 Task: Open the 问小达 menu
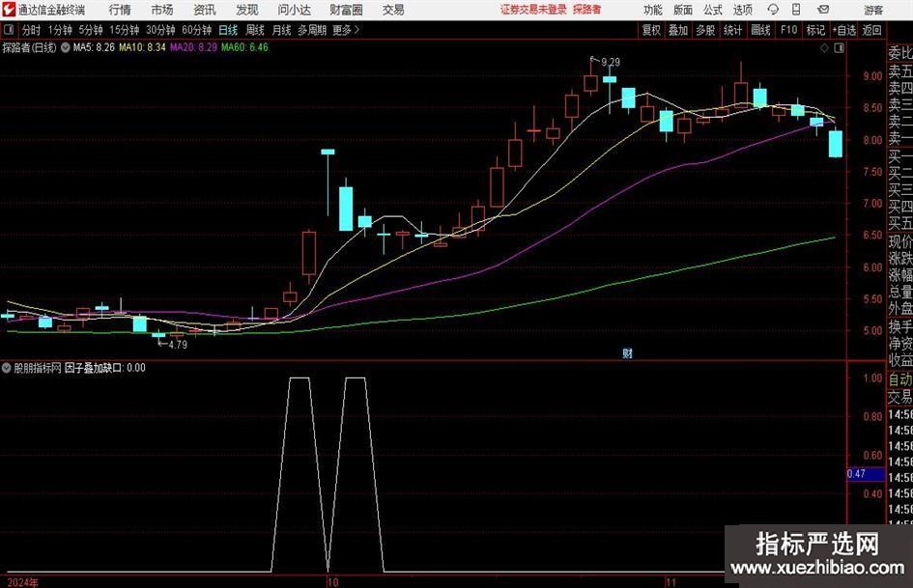point(294,10)
